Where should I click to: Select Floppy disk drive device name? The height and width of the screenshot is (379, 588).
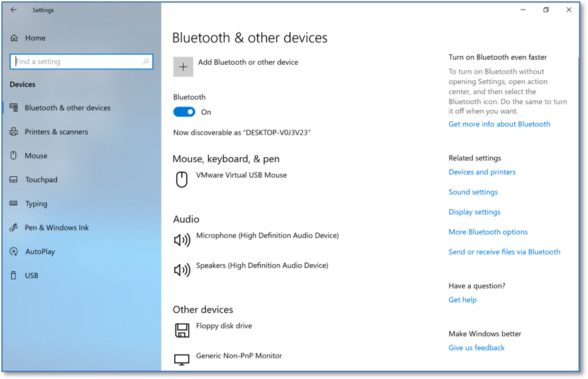pos(224,326)
